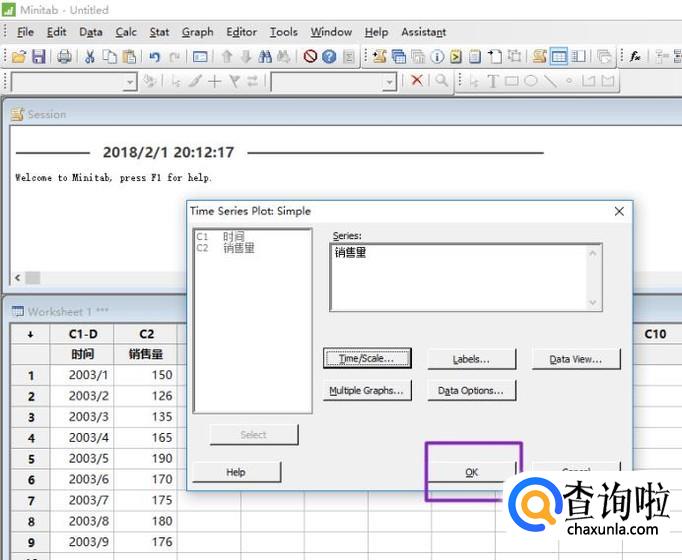The height and width of the screenshot is (560, 682).
Task: Click the red X clear icon
Action: coord(417,80)
